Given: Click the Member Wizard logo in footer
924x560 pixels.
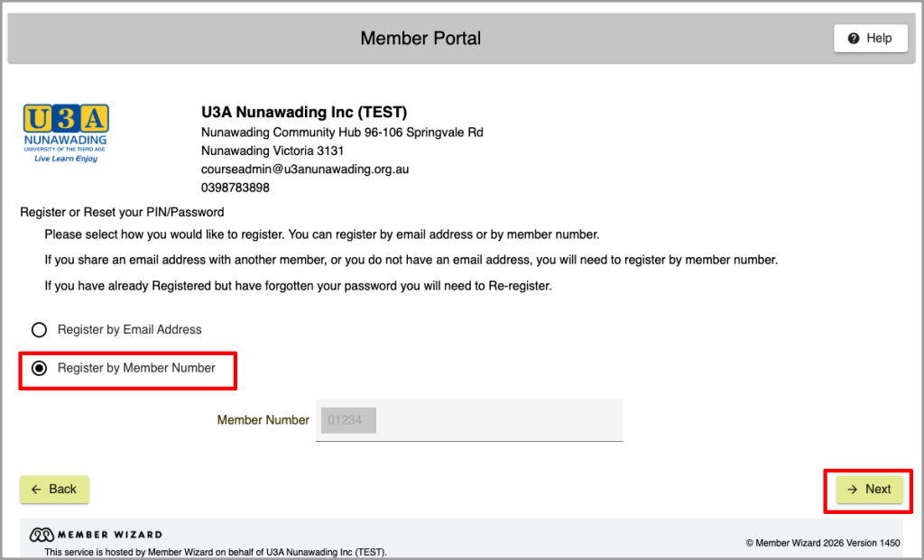Looking at the screenshot, I should [96, 535].
